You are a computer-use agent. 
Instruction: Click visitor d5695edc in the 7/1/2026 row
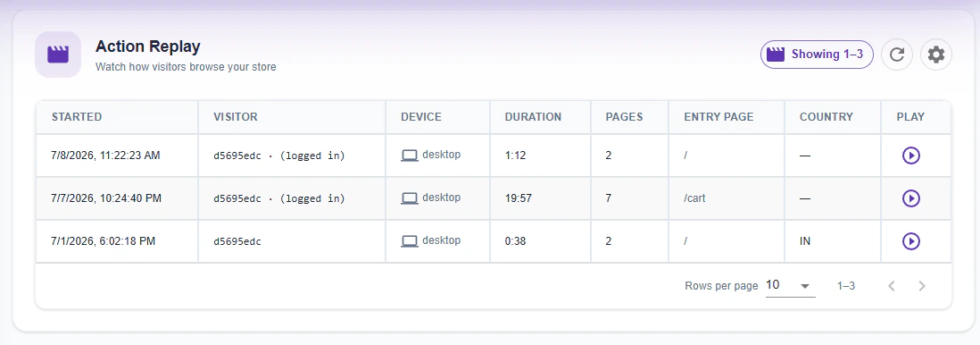[x=237, y=241]
